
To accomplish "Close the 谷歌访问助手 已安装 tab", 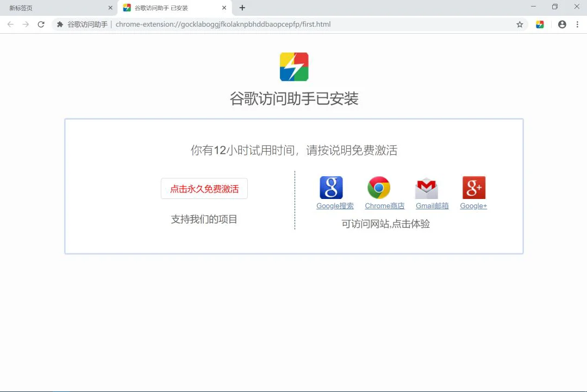I will [x=224, y=8].
